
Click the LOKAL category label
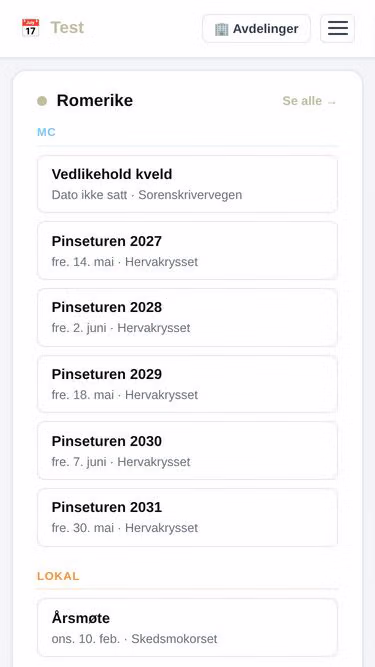[58, 576]
